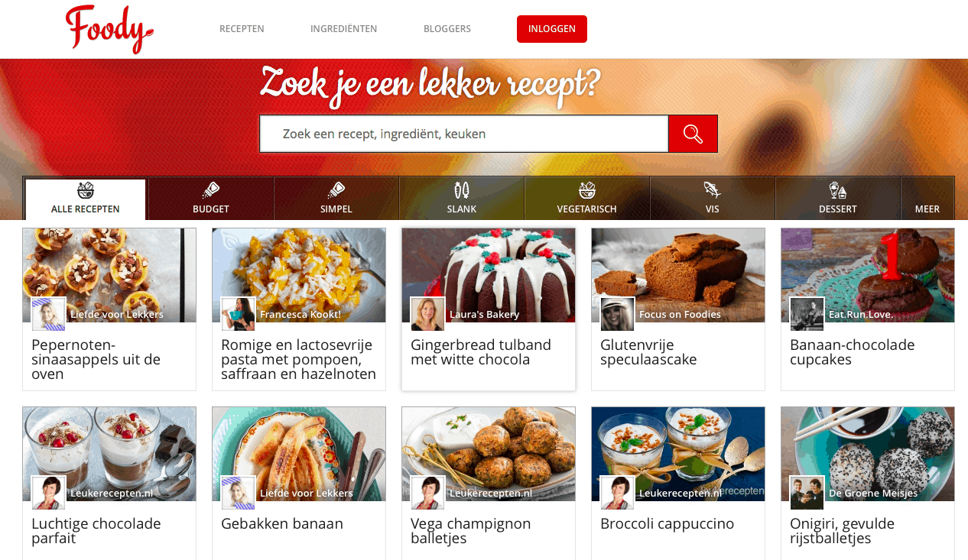Click the Alle Recepten bowl icon
Screen dimensions: 968x560
(x=86, y=190)
